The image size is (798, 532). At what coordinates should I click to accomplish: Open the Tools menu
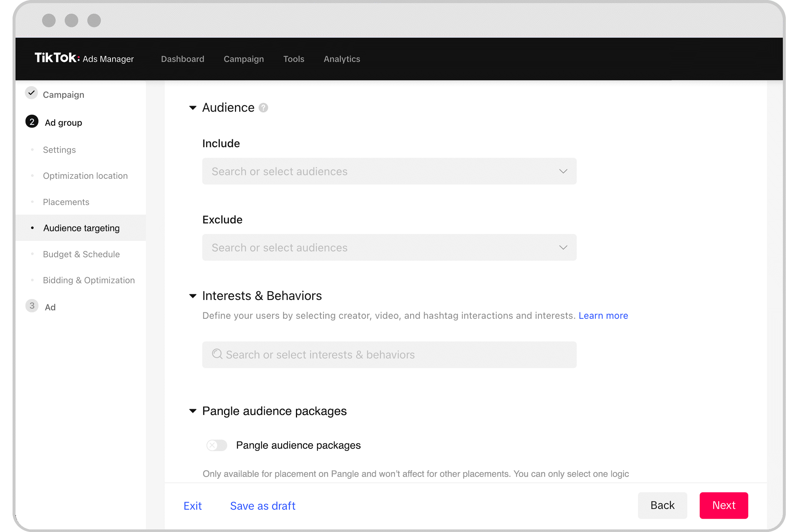click(294, 59)
